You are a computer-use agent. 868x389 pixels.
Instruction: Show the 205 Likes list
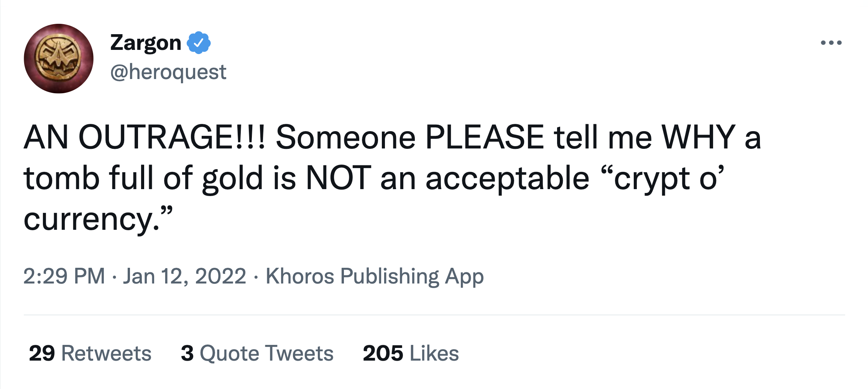[411, 353]
